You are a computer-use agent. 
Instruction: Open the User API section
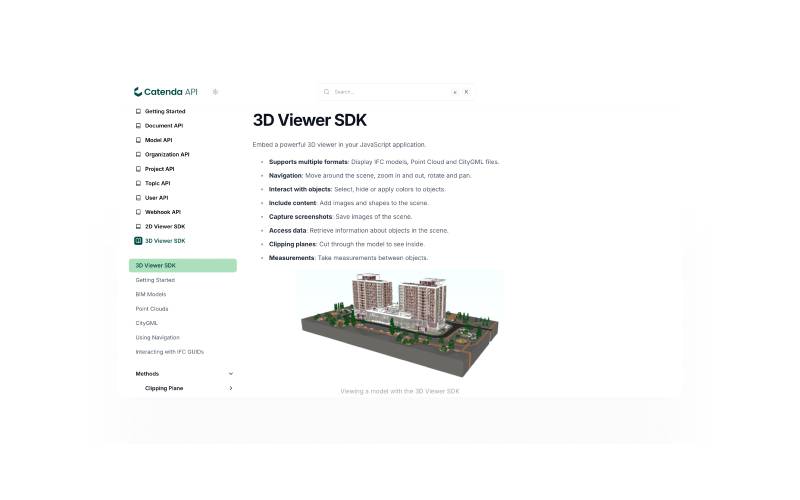coord(152,197)
